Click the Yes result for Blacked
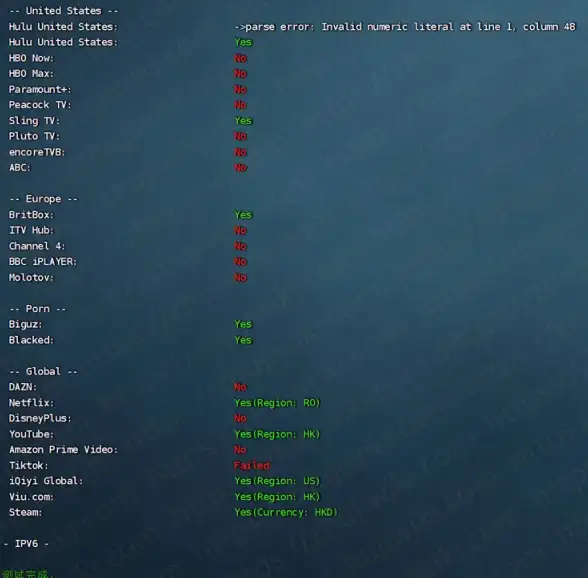Image resolution: width=588 pixels, height=578 pixels. click(243, 340)
